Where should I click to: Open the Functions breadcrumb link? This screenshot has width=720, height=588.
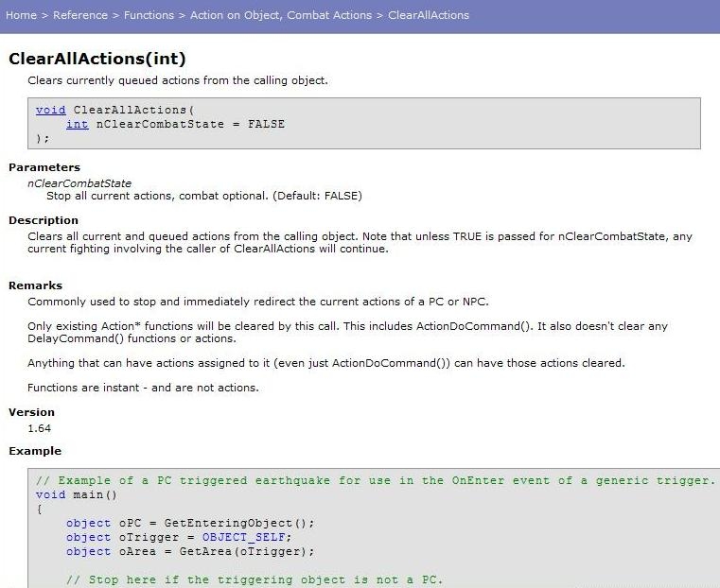149,15
